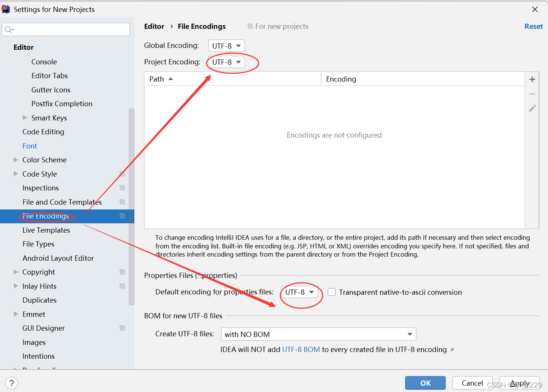Click the search magnifier icon in settings
Viewport: 548px width, 392px height.
pyautogui.click(x=9, y=30)
